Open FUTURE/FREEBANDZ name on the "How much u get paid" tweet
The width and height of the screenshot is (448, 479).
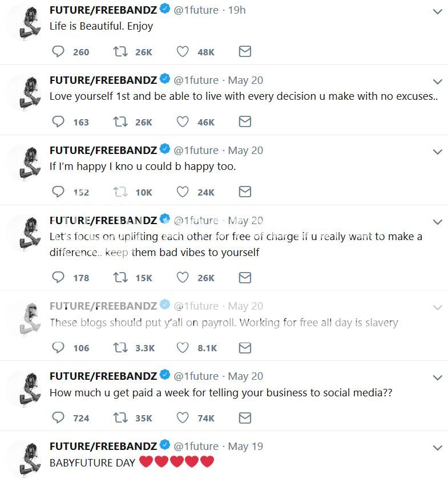(x=103, y=376)
